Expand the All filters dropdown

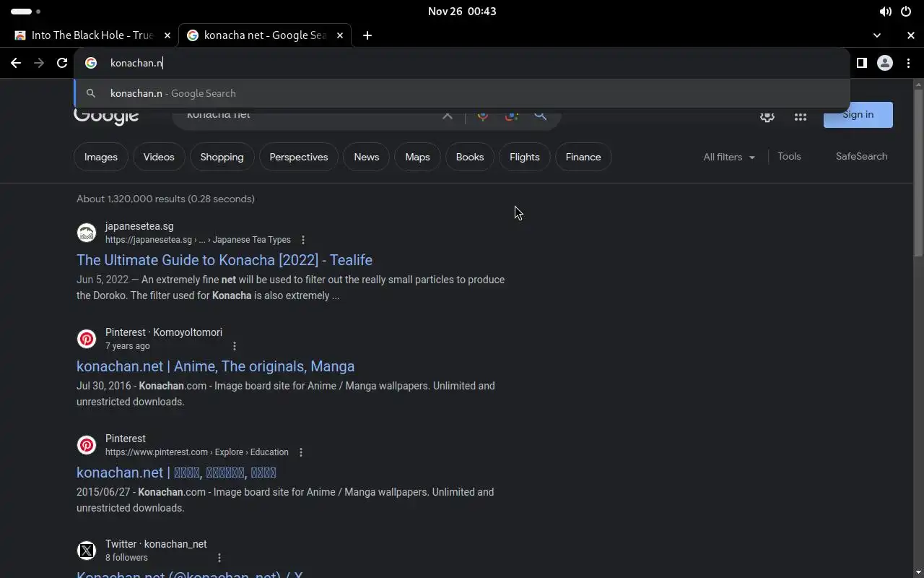point(729,157)
